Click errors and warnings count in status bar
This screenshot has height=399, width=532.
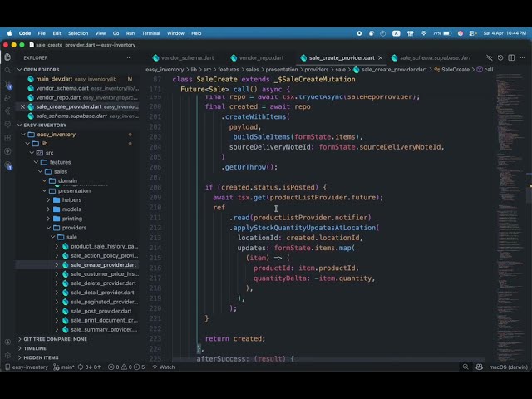126,367
